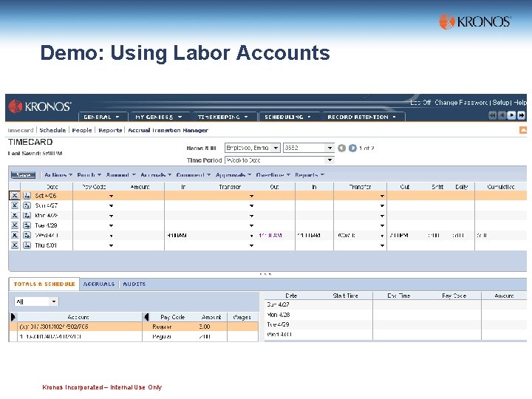The width and height of the screenshot is (532, 399).
Task: Open the Schedule link below the header
Action: [52, 130]
